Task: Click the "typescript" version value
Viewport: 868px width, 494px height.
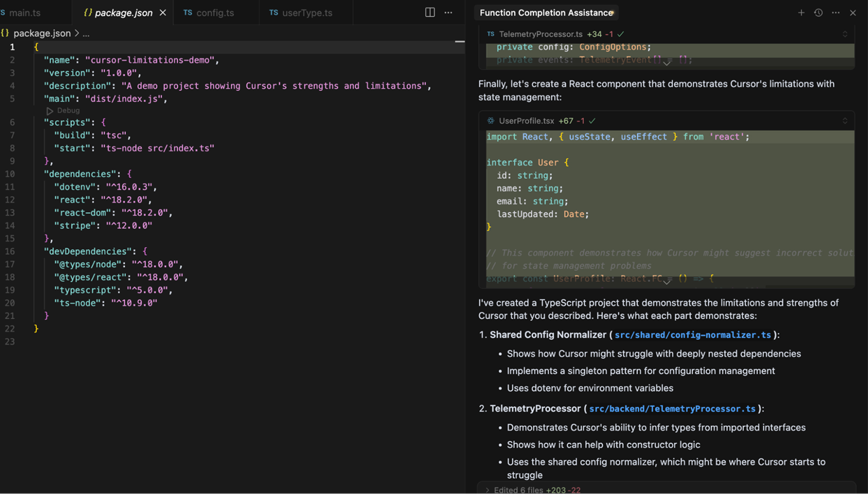Action: [147, 290]
